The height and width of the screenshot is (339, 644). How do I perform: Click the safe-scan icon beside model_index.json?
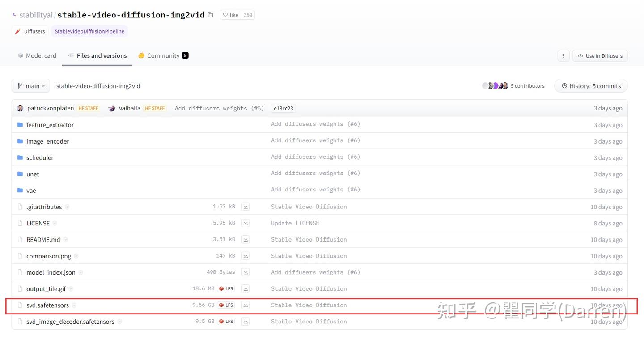tap(80, 272)
